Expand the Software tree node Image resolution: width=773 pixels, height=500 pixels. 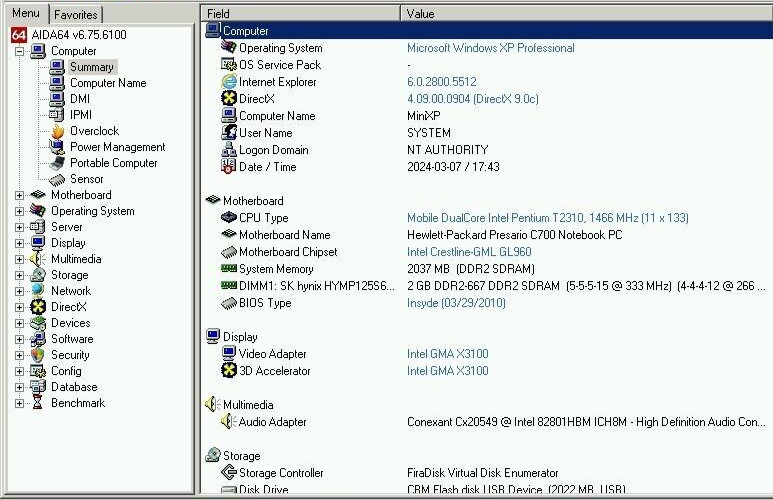(x=19, y=339)
